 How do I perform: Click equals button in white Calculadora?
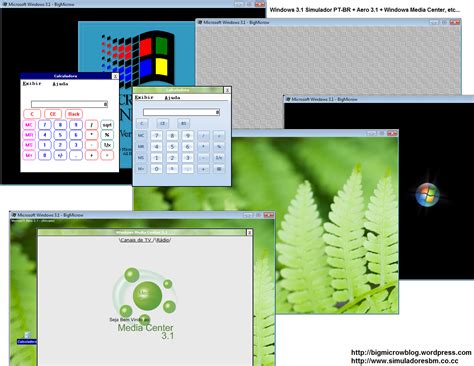click(107, 155)
